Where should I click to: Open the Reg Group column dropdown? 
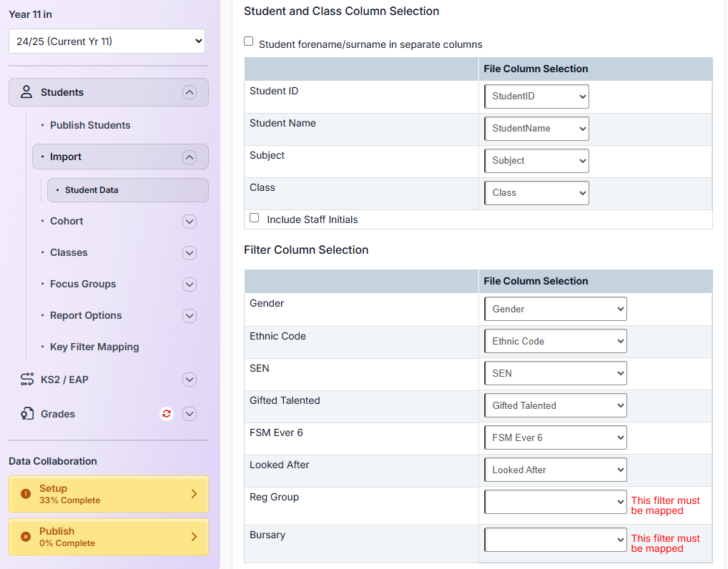pos(555,503)
